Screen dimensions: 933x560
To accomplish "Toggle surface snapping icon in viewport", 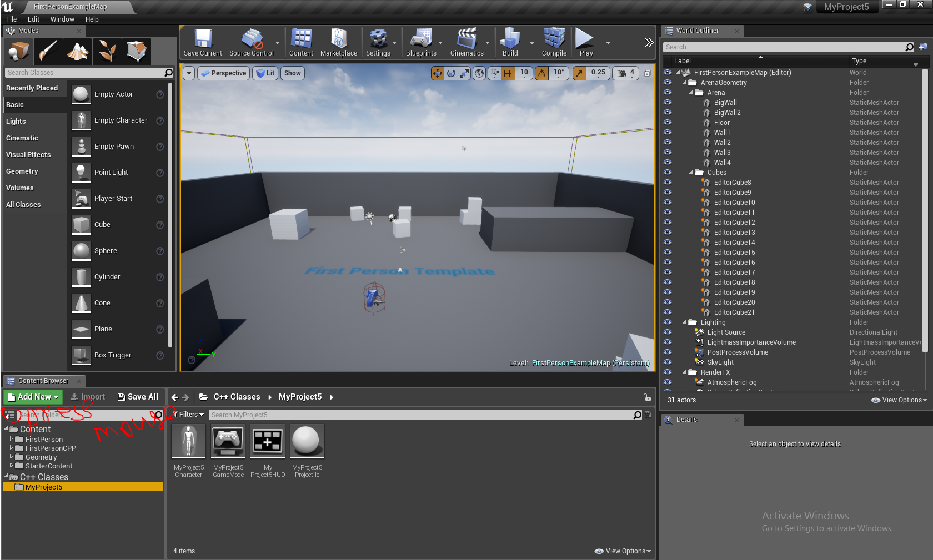I will pyautogui.click(x=494, y=73).
